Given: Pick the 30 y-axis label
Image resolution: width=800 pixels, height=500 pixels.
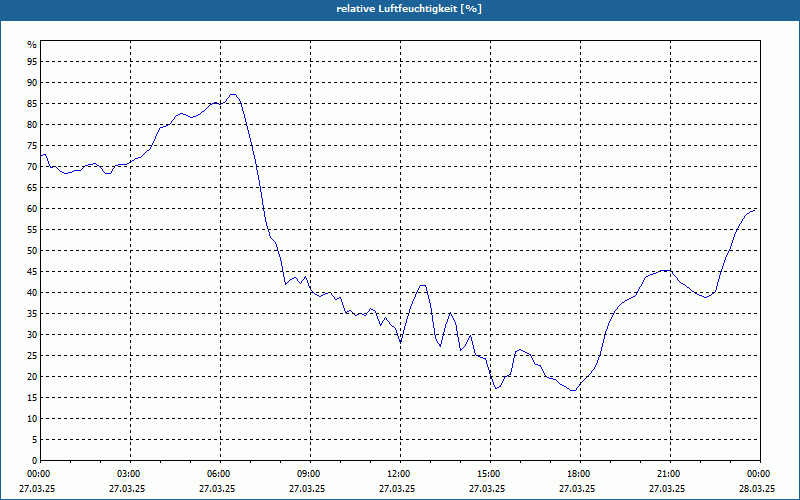Looking at the screenshot, I should (32, 335).
